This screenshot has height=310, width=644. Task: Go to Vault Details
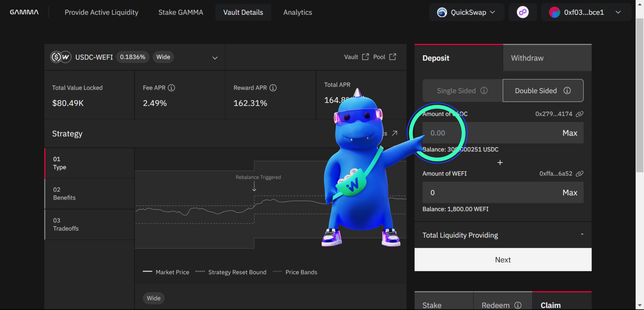click(x=243, y=12)
